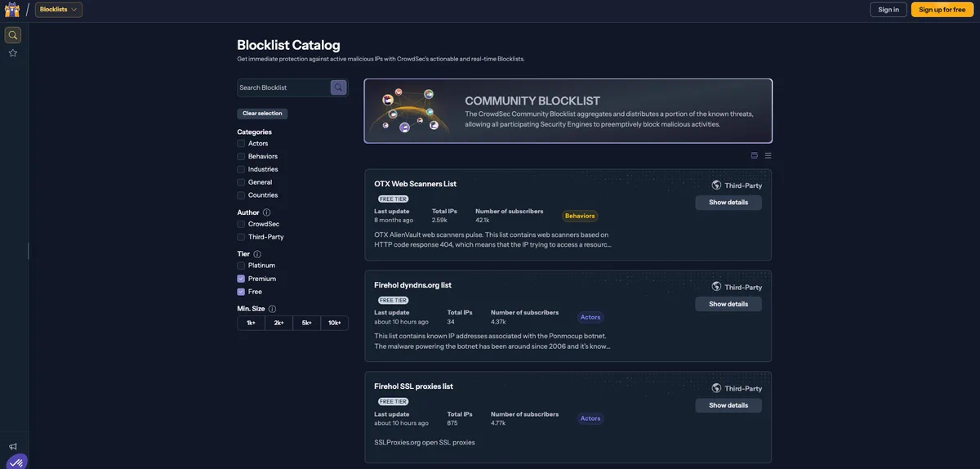The image size is (980, 469).
Task: Click FREE TIER badge on Firehol SSL proxies card
Action: (x=393, y=402)
